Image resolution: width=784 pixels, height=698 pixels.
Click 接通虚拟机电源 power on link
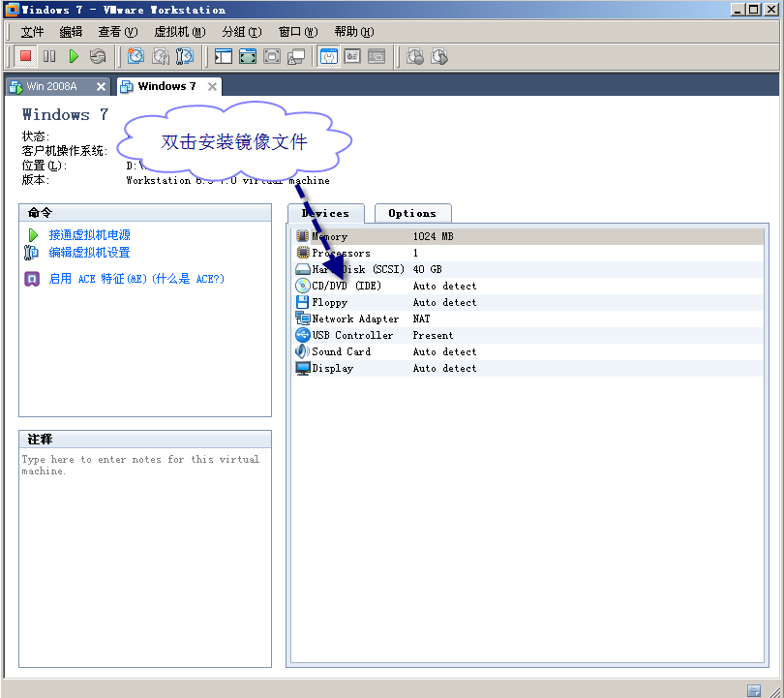pos(89,235)
